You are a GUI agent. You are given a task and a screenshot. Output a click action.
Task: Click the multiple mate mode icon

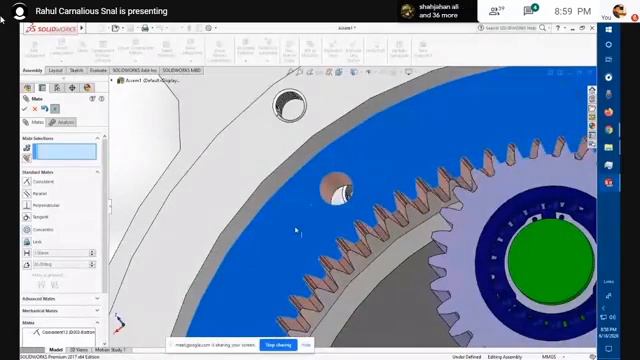tap(27, 158)
